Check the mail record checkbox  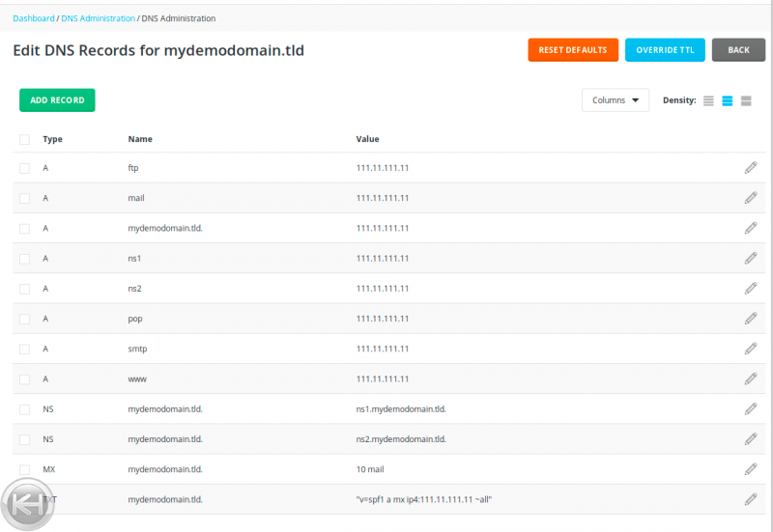(25, 199)
